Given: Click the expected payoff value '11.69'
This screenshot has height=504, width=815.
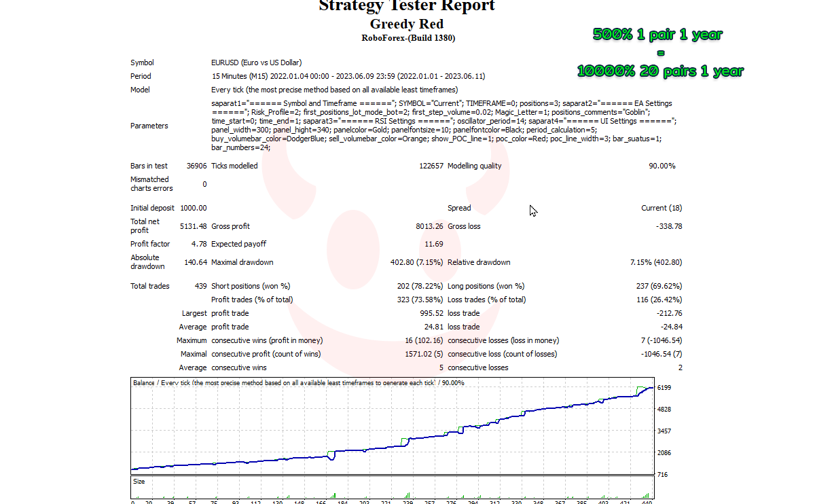Looking at the screenshot, I should pyautogui.click(x=434, y=244).
